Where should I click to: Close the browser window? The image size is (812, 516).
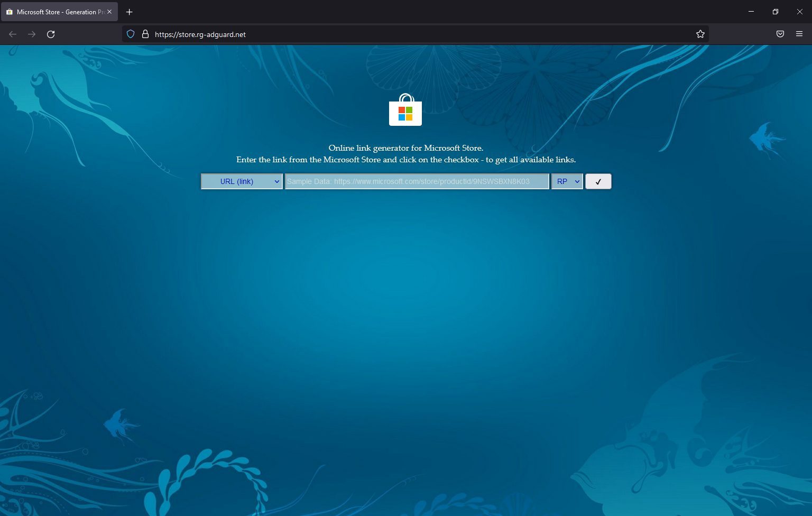coord(800,12)
